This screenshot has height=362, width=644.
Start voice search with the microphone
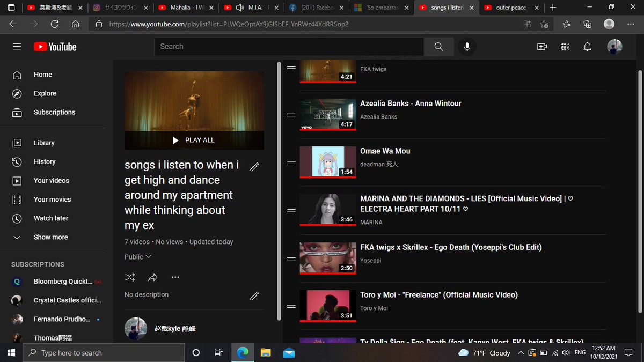coord(467,47)
